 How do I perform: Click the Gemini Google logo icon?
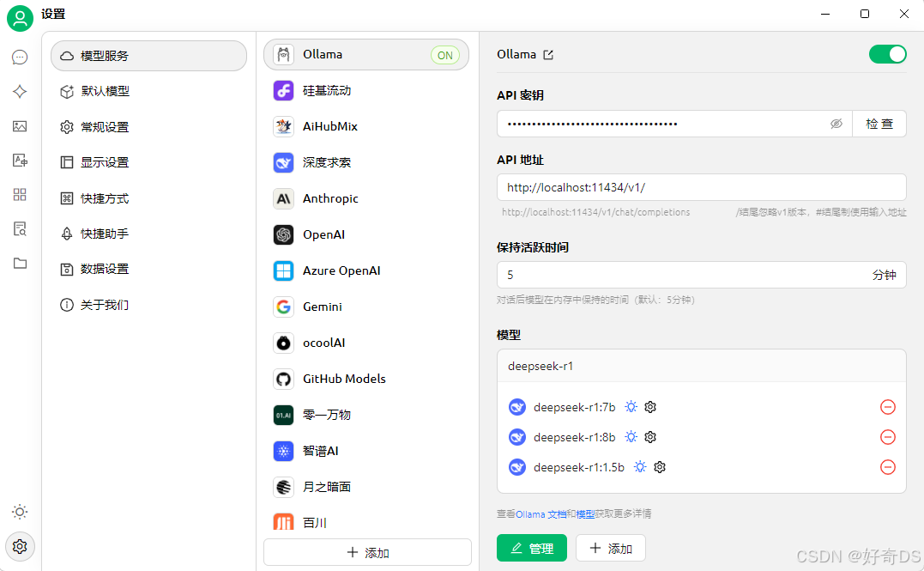[283, 307]
